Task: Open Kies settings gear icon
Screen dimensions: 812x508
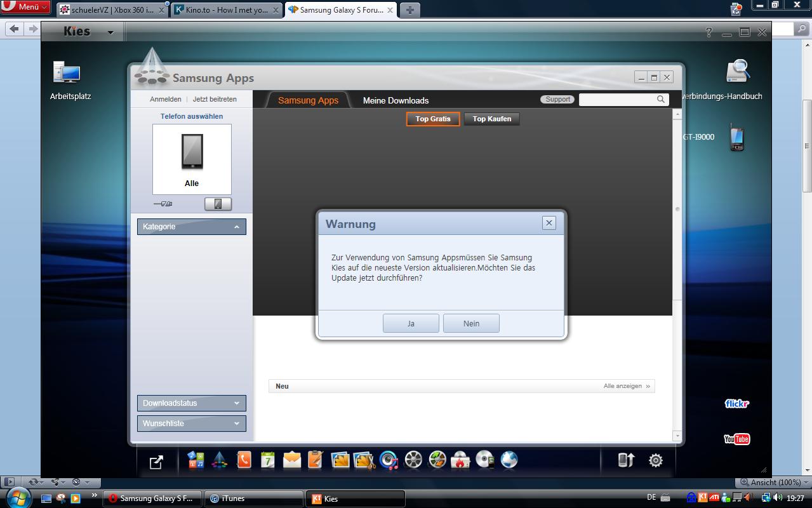Action: click(x=656, y=460)
